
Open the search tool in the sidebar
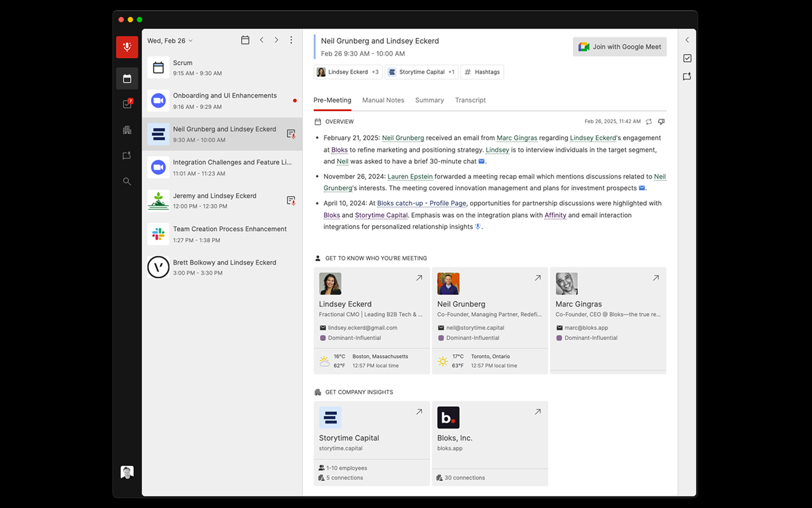coord(127,181)
